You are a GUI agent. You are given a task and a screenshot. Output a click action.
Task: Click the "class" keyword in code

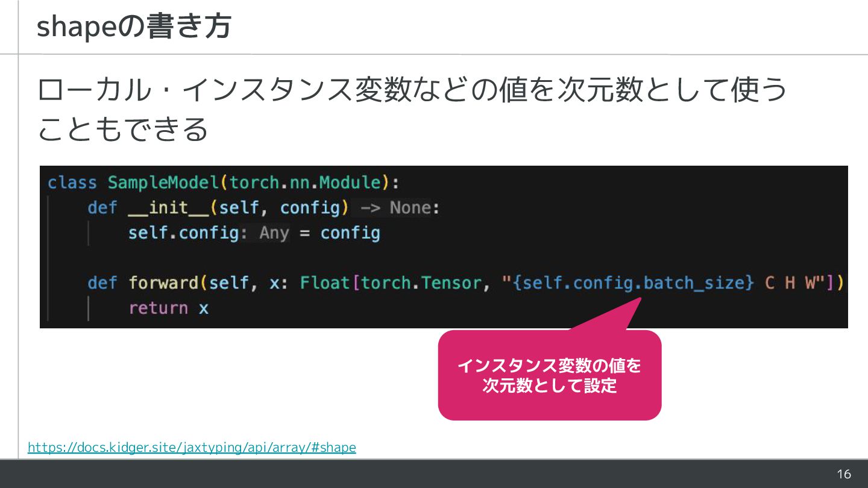point(72,182)
